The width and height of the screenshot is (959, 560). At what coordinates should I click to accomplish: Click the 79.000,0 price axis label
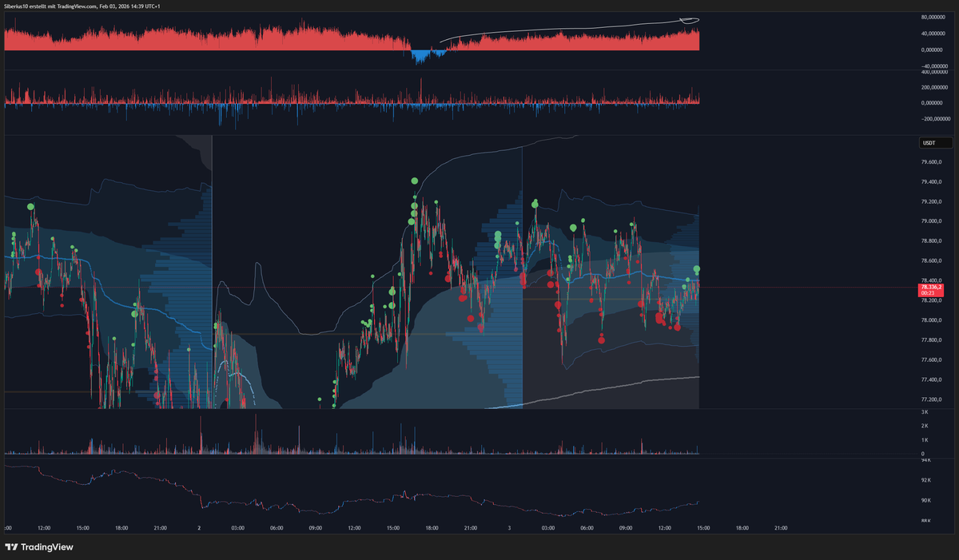(932, 221)
